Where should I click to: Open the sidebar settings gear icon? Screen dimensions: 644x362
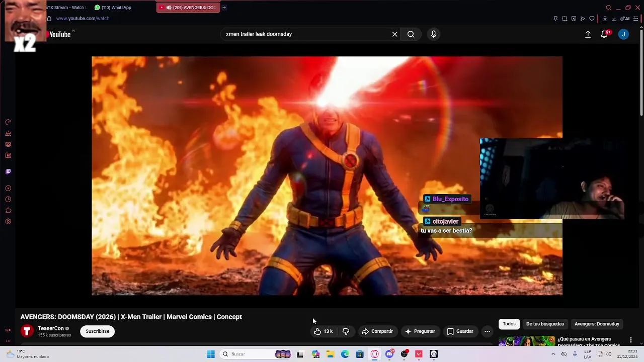pos(8,222)
